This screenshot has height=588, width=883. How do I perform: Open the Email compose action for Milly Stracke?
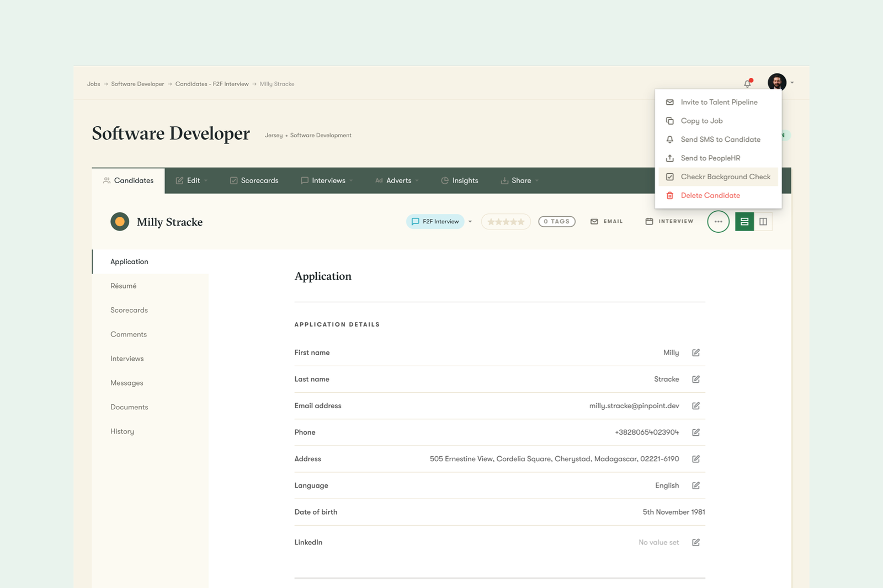coord(606,221)
